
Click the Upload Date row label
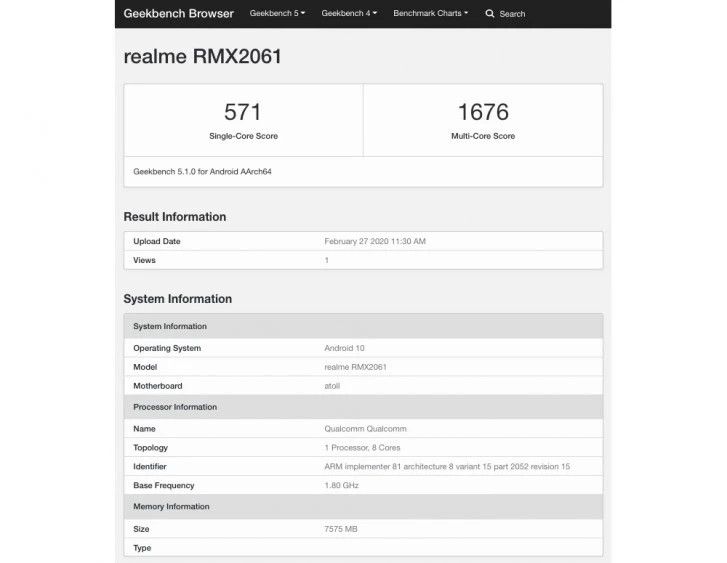click(157, 241)
